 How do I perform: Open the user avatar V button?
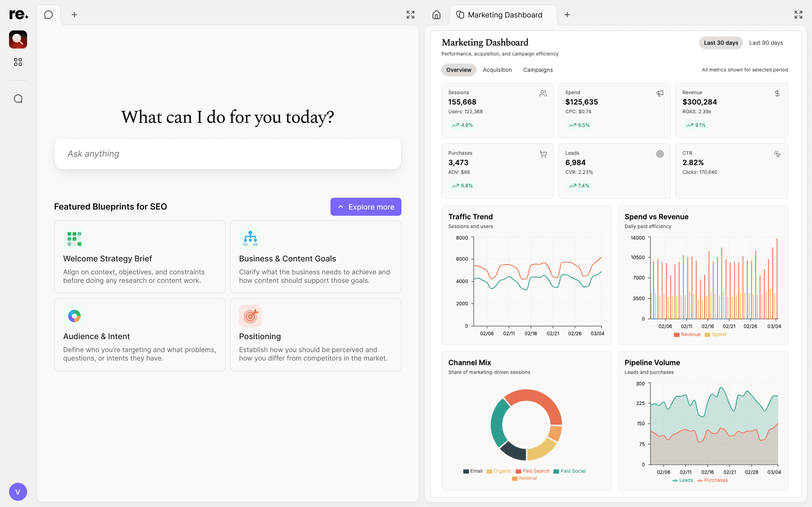coord(18,492)
